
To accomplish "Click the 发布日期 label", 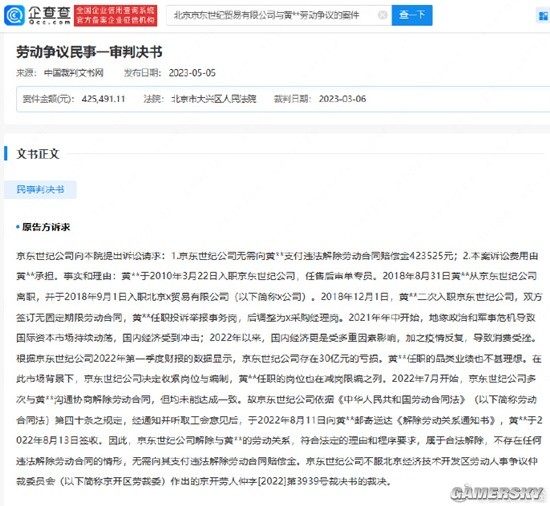I will (x=142, y=73).
